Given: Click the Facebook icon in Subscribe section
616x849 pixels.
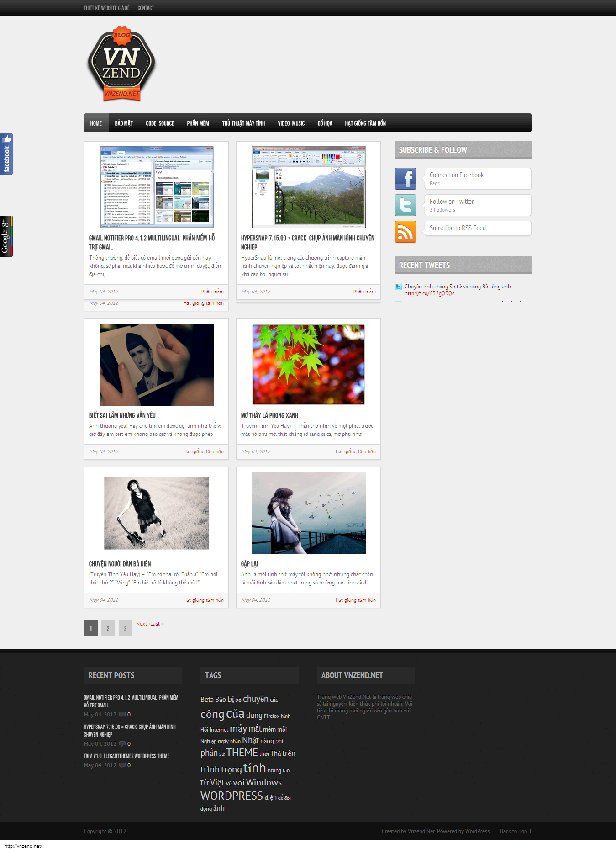Looking at the screenshot, I should 405,179.
